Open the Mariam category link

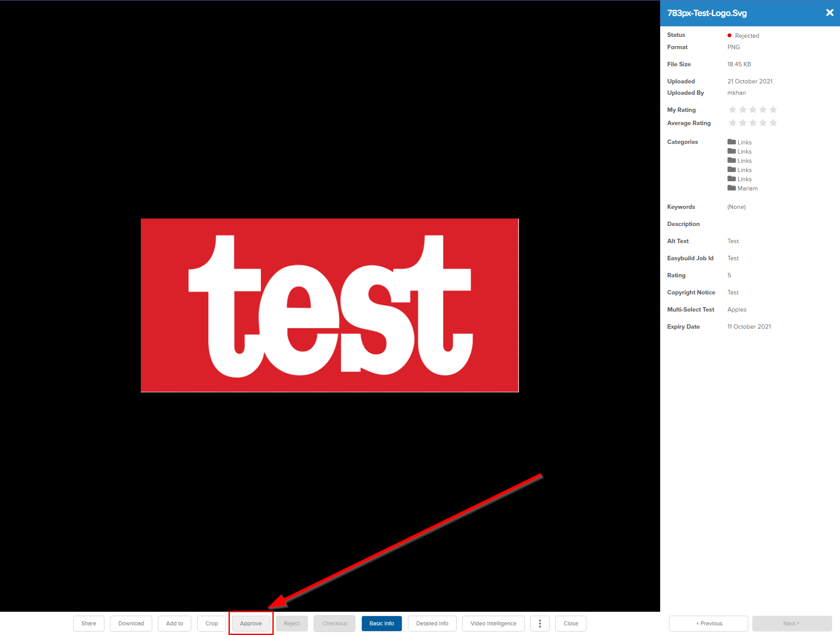click(x=747, y=188)
